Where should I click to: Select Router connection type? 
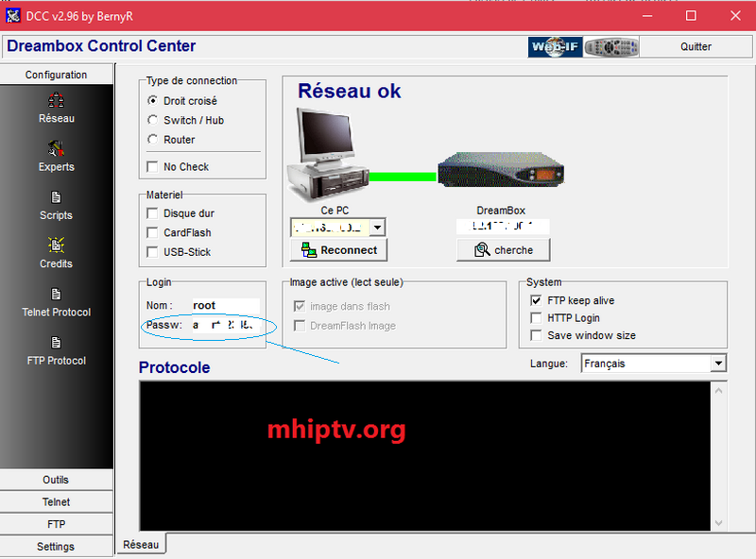pyautogui.click(x=152, y=139)
